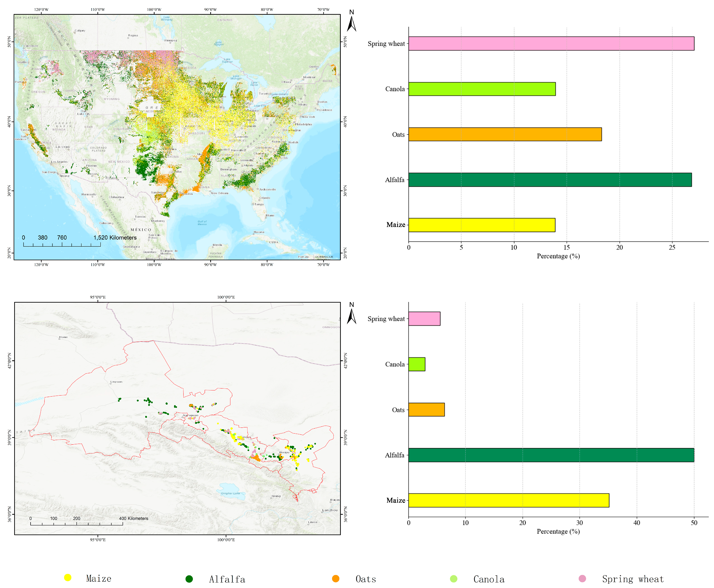The image size is (714, 588).
Task: Click the light green Canola legend dot
Action: (x=454, y=579)
